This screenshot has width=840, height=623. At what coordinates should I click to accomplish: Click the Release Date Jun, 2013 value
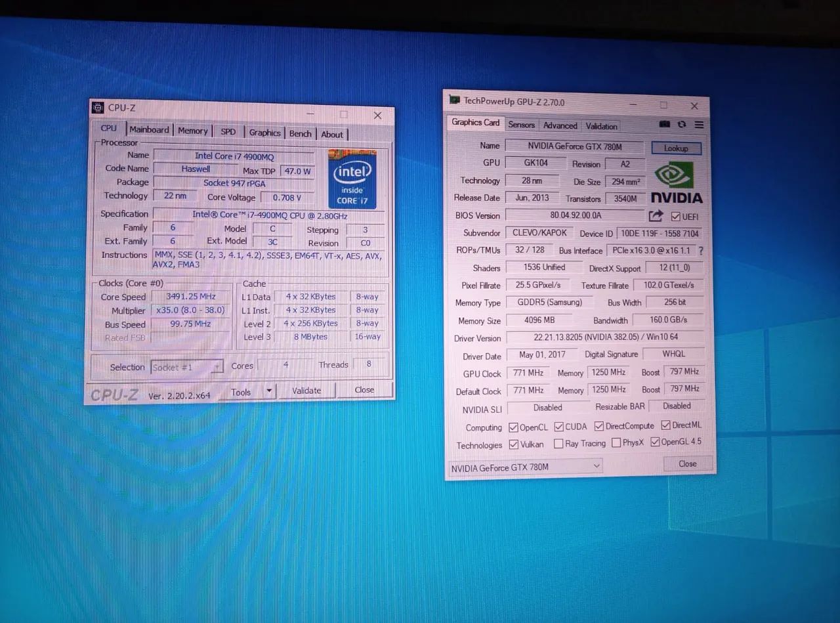click(532, 198)
